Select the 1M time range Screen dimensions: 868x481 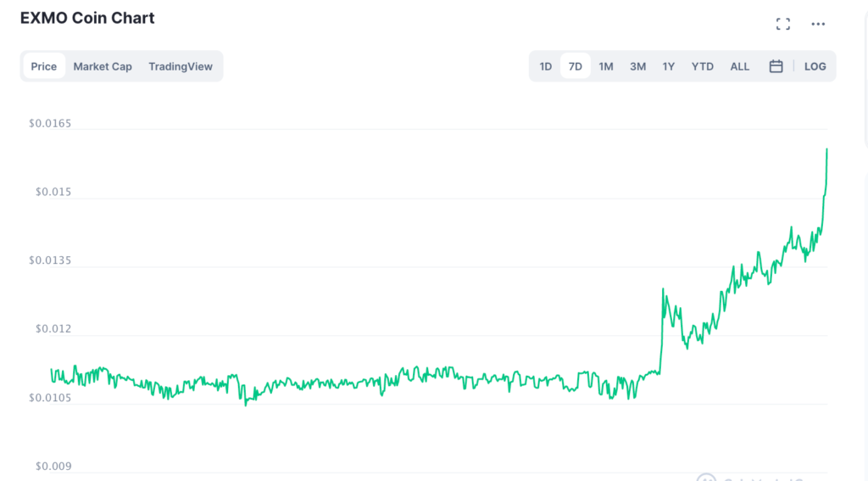pos(606,66)
